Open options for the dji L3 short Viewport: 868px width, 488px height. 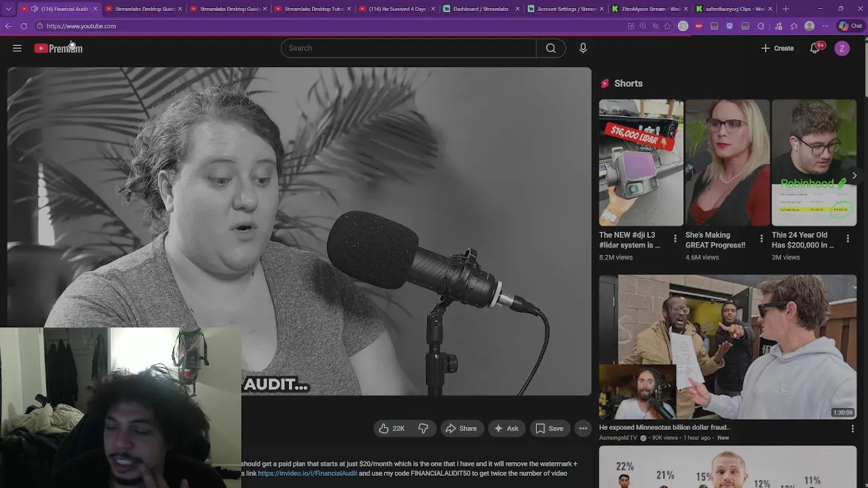click(x=675, y=239)
